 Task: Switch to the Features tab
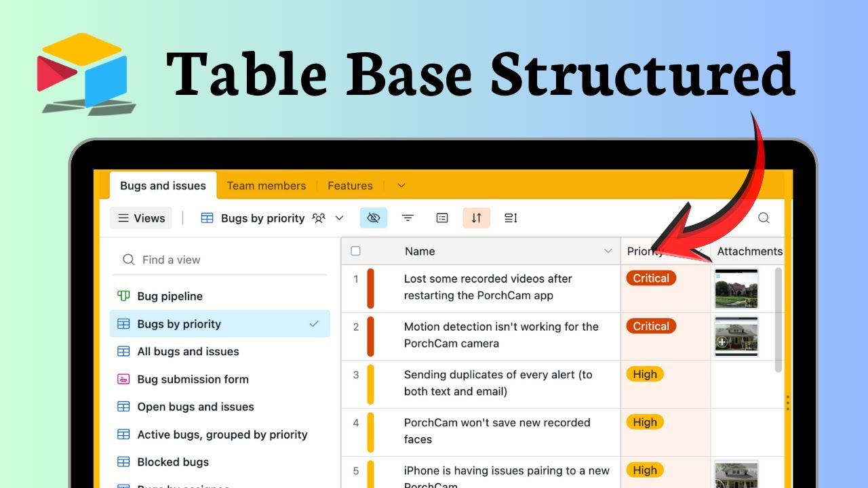tap(350, 186)
